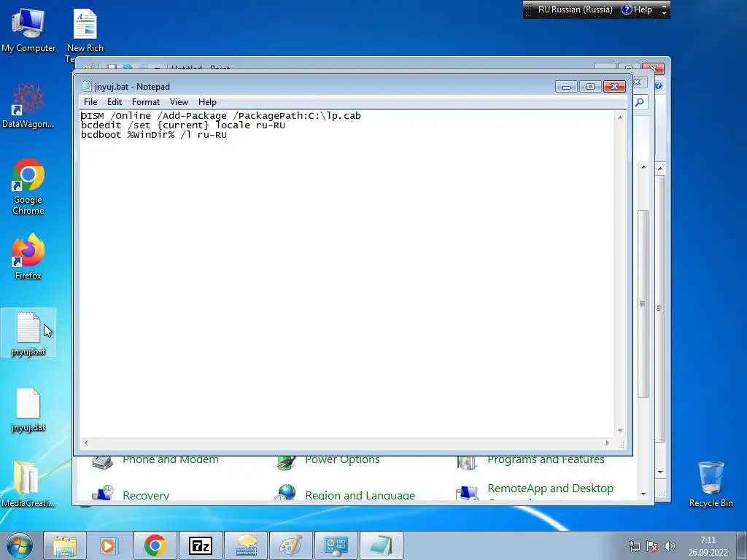Open Notepad File menu
This screenshot has height=560, width=747.
pyautogui.click(x=90, y=102)
